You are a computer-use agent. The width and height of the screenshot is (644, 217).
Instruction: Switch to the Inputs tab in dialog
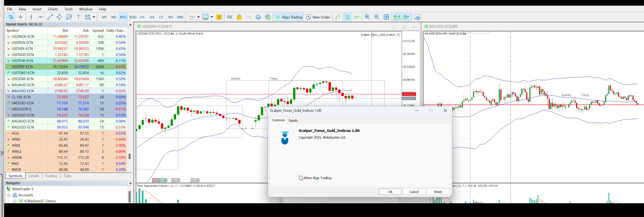pyautogui.click(x=293, y=120)
